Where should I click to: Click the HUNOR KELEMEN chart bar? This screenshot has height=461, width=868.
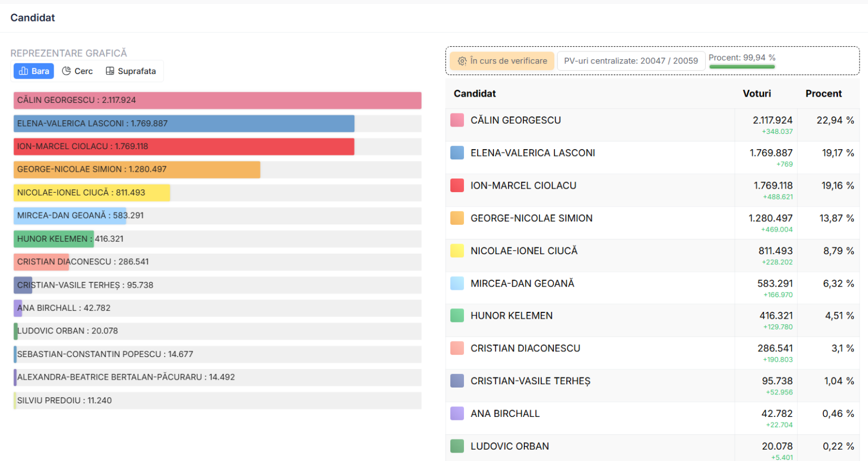[x=54, y=239]
